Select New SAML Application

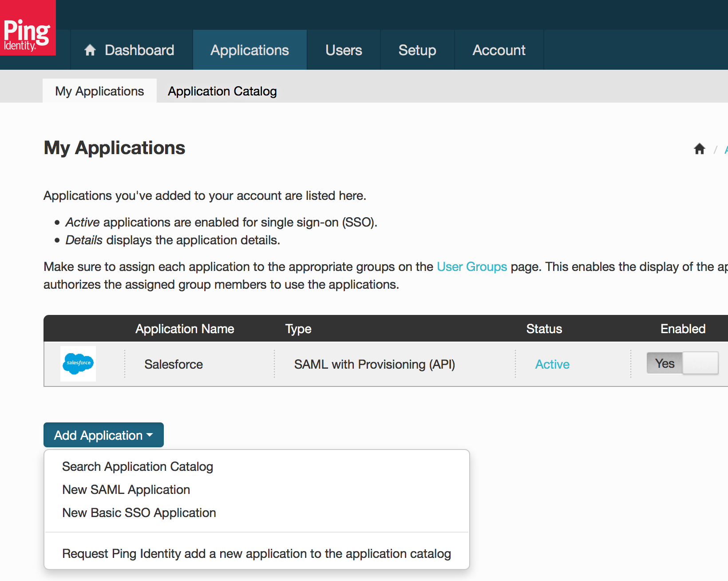pos(126,489)
